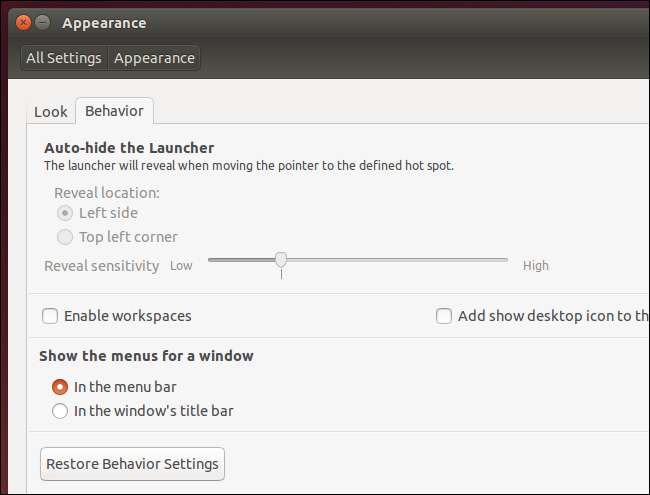Click the High sensitivity label
Viewport: 650px width, 495px height.
coord(536,266)
